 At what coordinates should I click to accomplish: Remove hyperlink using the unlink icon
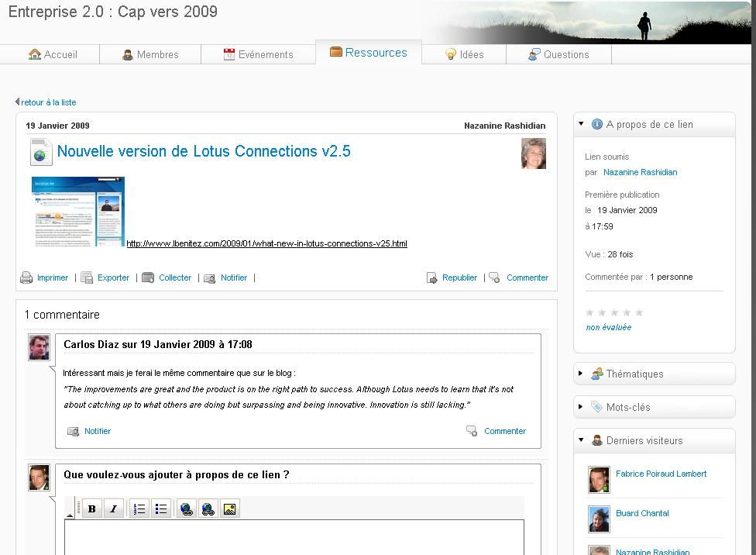(208, 508)
